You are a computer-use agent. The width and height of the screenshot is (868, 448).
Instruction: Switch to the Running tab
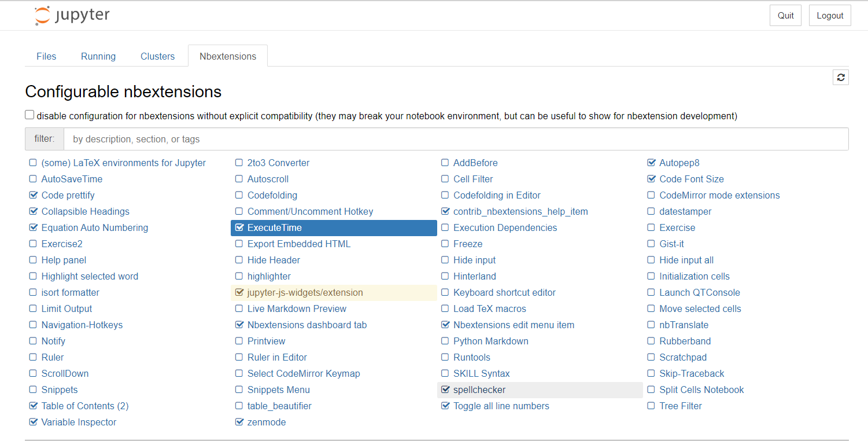point(98,56)
